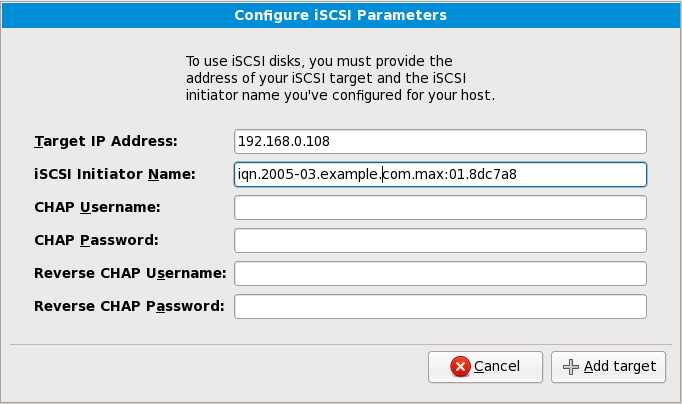This screenshot has width=682, height=404.
Task: Click the "Target IP Address:" label
Action: click(105, 141)
